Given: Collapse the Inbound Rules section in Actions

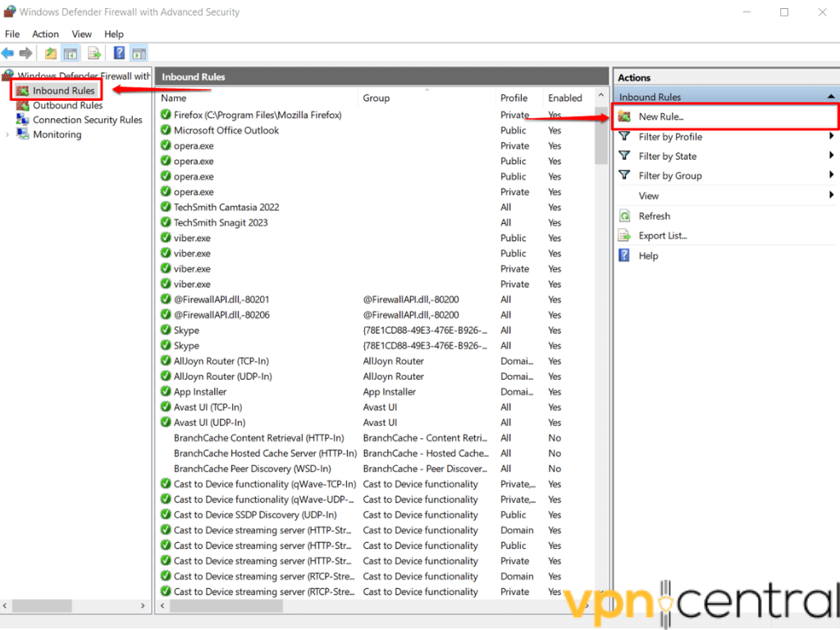Looking at the screenshot, I should [830, 97].
